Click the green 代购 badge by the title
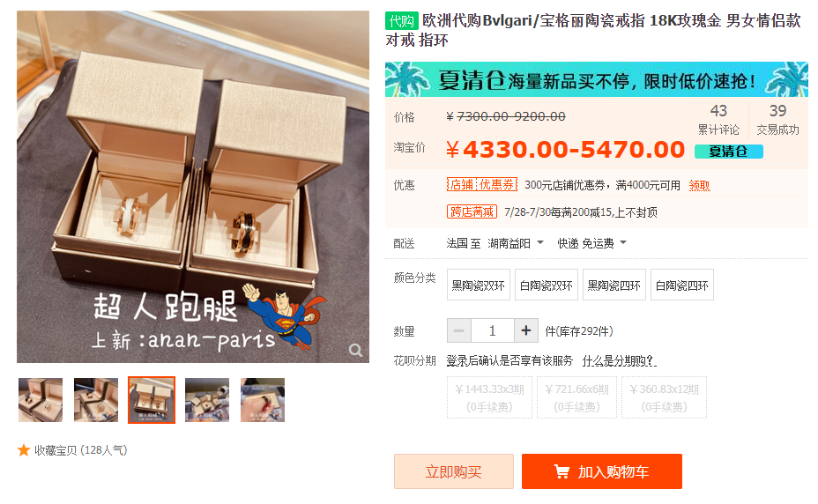The height and width of the screenshot is (504, 818). [402, 21]
